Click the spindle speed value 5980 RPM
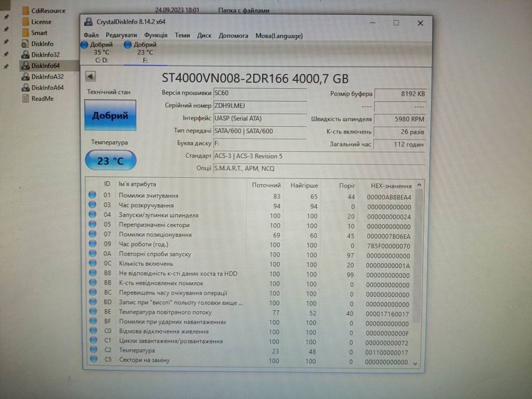532x399 pixels. tap(400, 120)
